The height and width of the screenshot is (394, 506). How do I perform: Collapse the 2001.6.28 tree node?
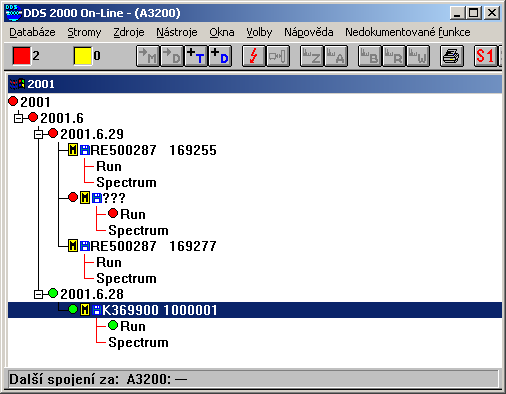coord(39,294)
